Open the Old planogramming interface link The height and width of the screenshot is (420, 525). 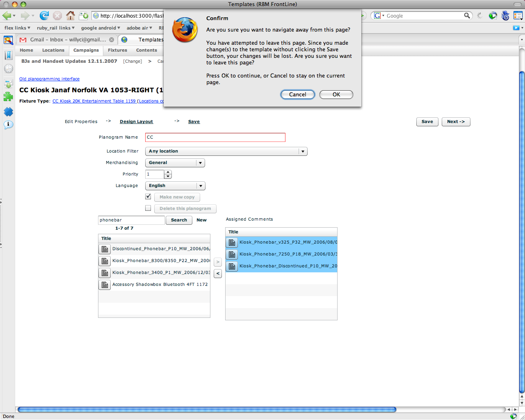(x=49, y=79)
